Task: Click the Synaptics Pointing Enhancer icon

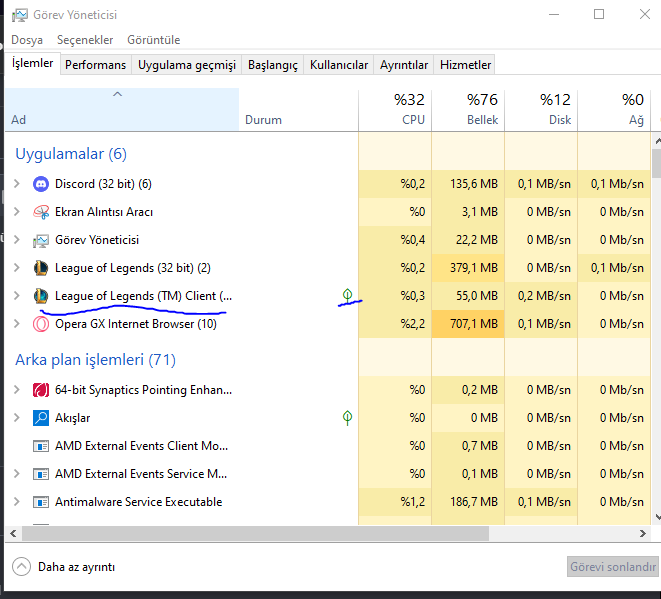Action: tap(41, 390)
